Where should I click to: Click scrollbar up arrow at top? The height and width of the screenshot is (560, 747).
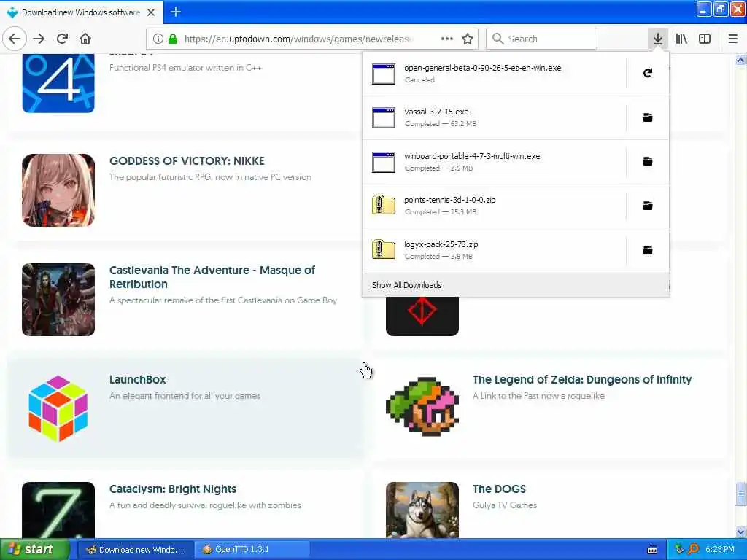coord(741,60)
